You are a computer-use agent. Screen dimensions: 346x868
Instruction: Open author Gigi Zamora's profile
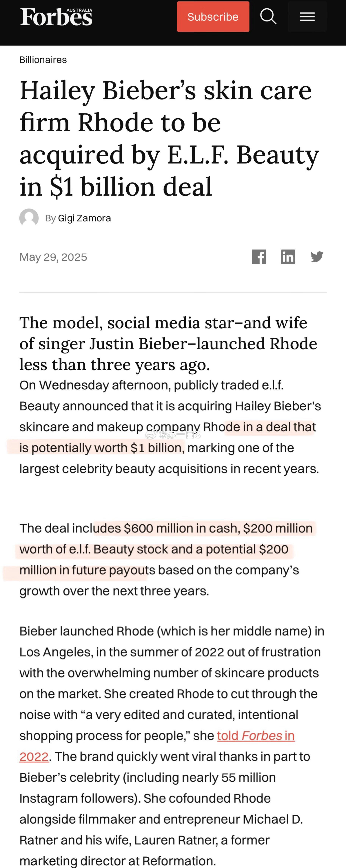84,218
